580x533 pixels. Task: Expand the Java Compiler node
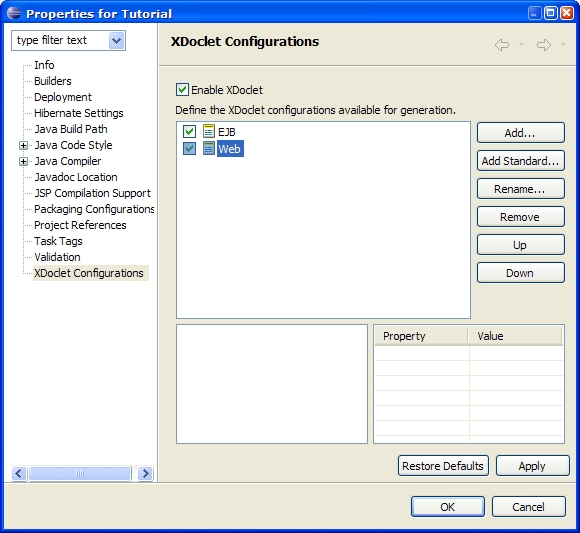coord(23,161)
